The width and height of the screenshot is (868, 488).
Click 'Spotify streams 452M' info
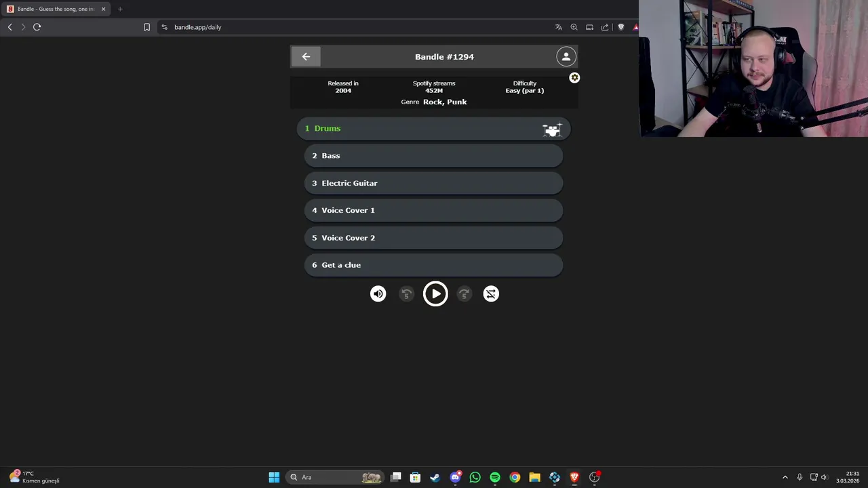(x=434, y=87)
